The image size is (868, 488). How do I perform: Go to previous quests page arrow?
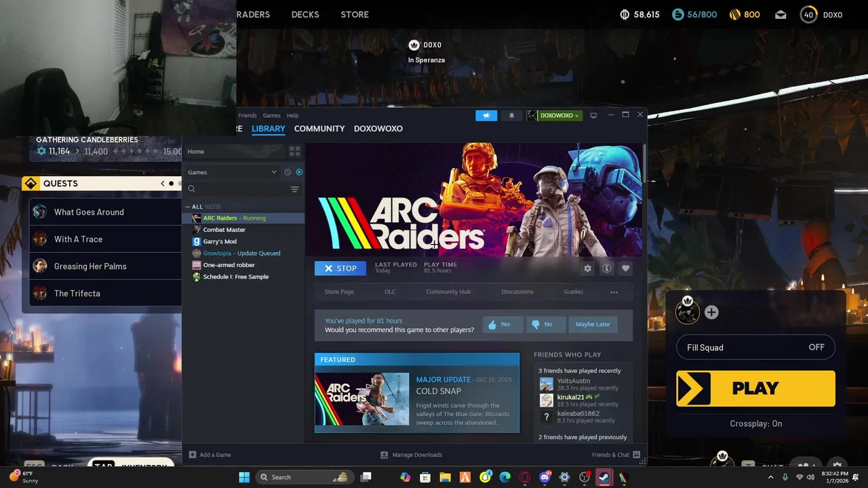click(x=163, y=184)
